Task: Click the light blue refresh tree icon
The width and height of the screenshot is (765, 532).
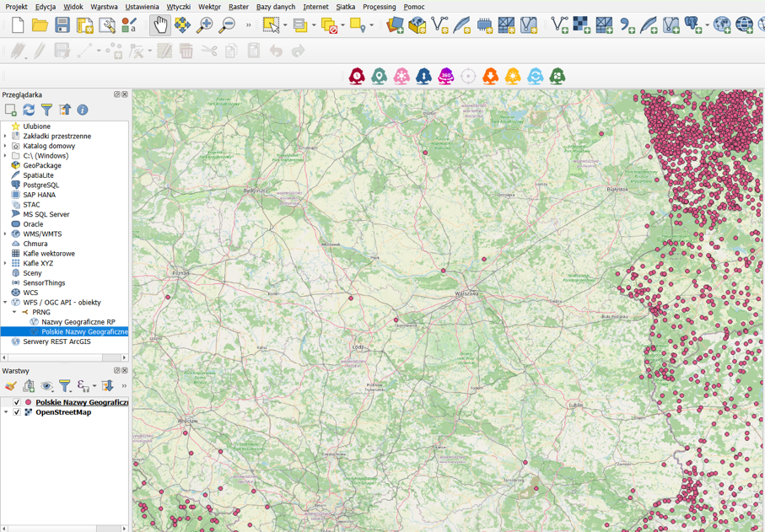Action: coord(536,76)
